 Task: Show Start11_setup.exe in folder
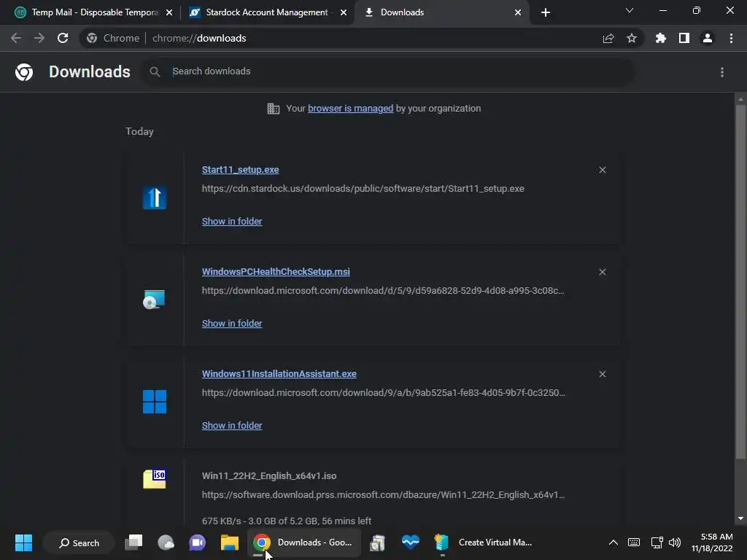tap(232, 222)
